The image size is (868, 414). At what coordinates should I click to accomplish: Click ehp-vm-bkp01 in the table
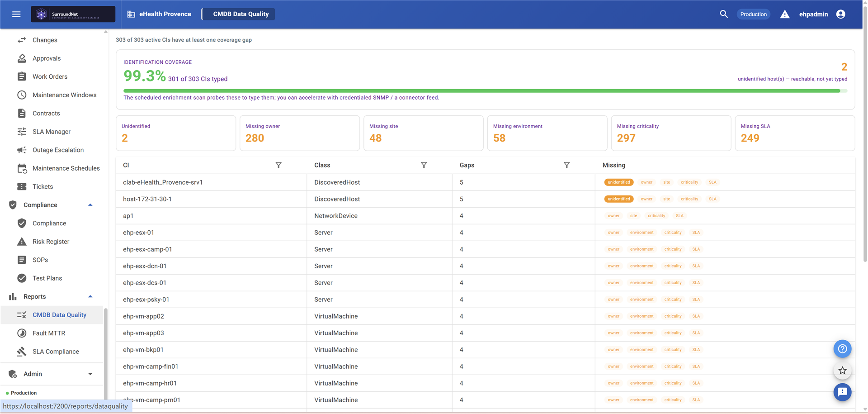[143, 350]
